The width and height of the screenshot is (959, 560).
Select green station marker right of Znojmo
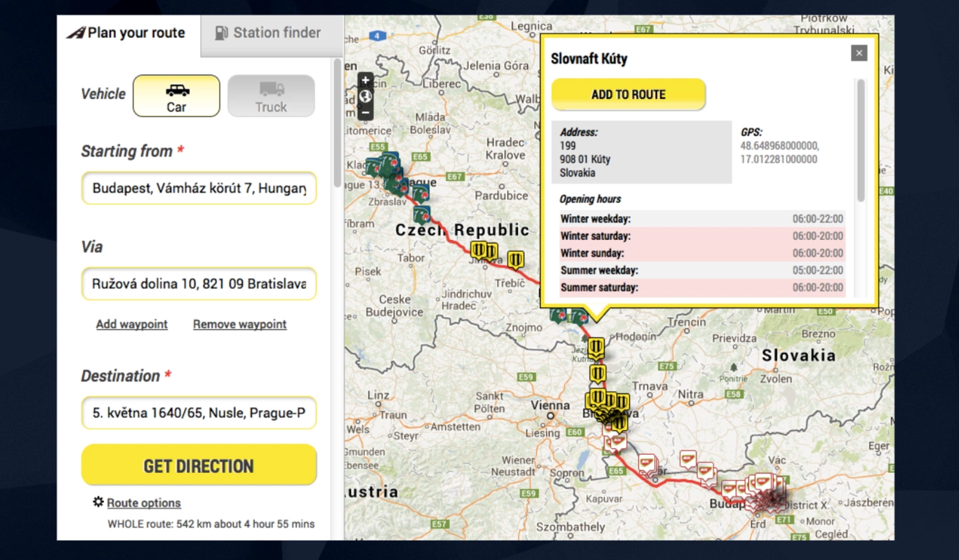click(x=559, y=315)
